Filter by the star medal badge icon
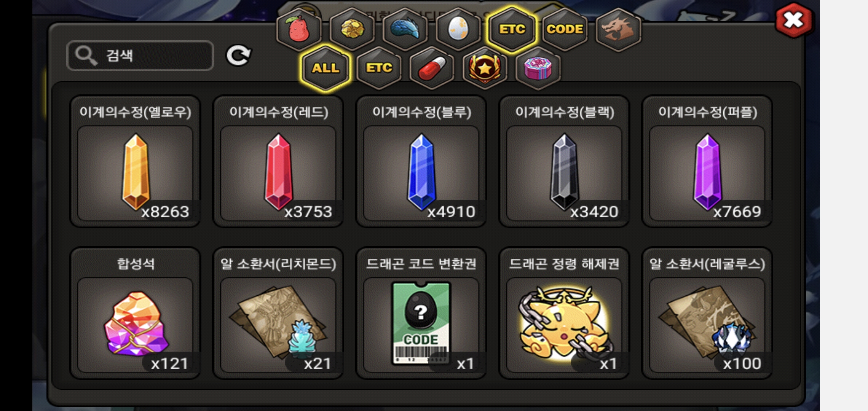The height and width of the screenshot is (411, 868). (485, 68)
